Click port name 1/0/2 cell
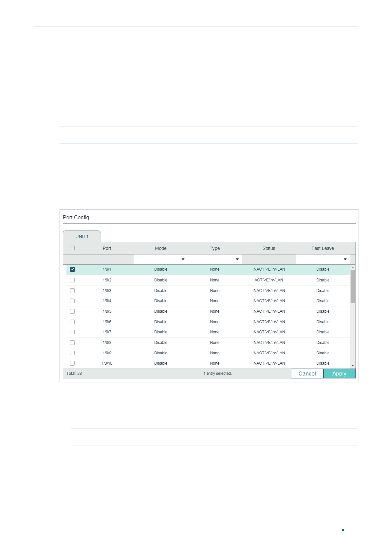The image size is (392, 554). coord(107,280)
